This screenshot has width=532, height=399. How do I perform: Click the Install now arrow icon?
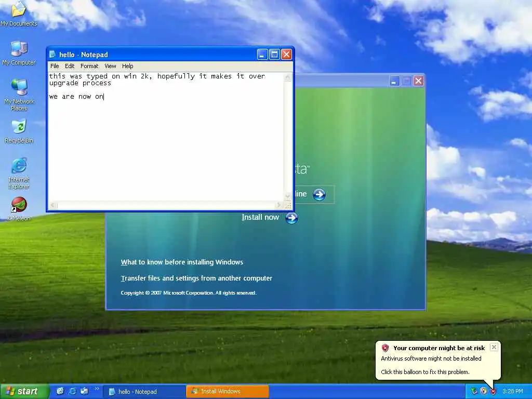(x=291, y=218)
